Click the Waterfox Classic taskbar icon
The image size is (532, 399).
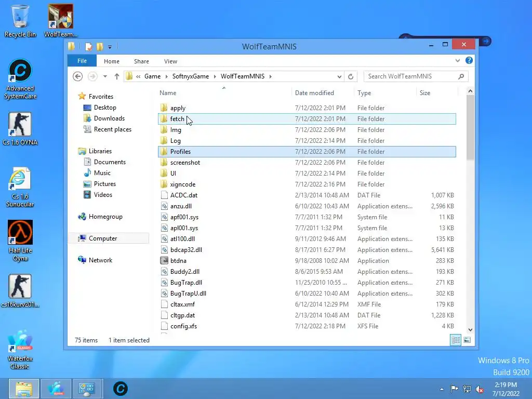(56, 389)
